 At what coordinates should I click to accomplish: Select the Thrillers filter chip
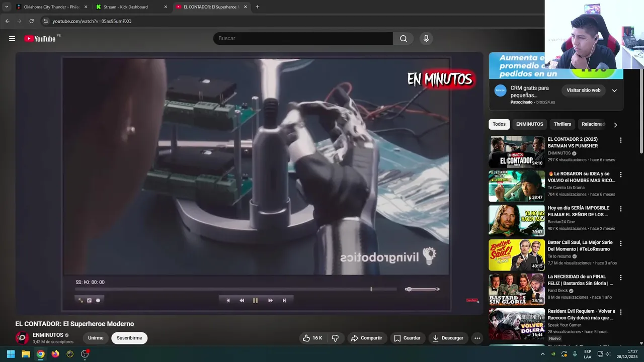tap(562, 124)
